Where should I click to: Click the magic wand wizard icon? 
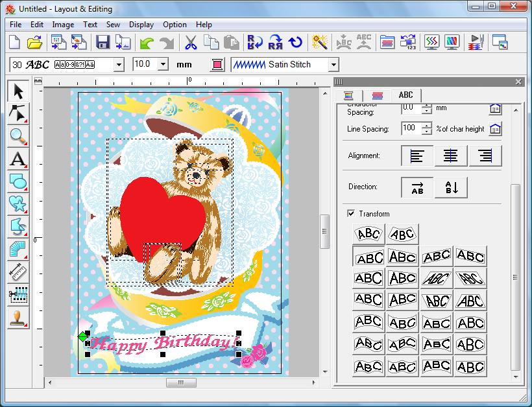[x=319, y=43]
